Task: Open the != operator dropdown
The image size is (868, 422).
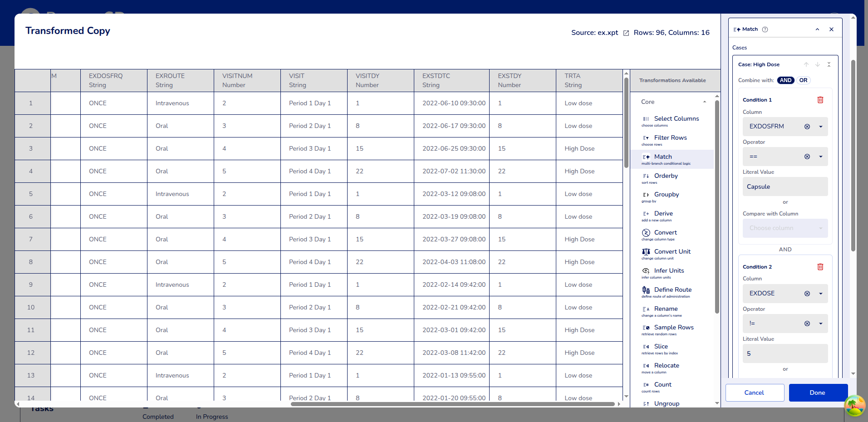Action: [x=820, y=324]
